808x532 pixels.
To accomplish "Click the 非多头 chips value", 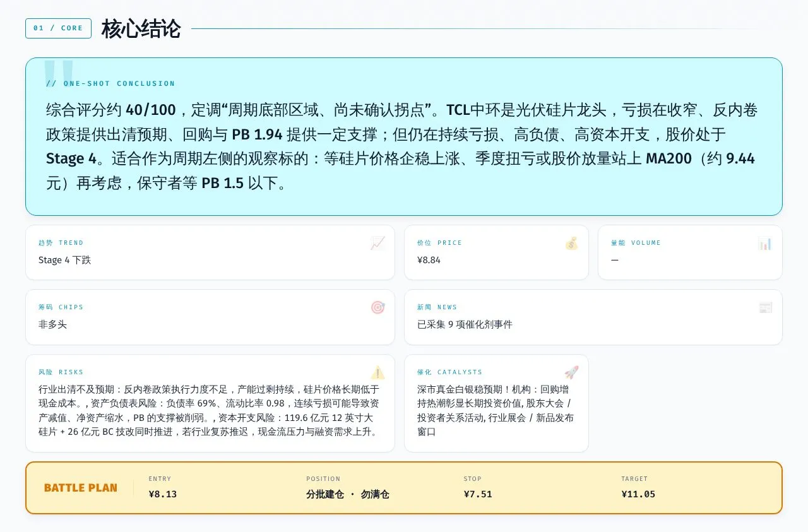I will [x=52, y=324].
